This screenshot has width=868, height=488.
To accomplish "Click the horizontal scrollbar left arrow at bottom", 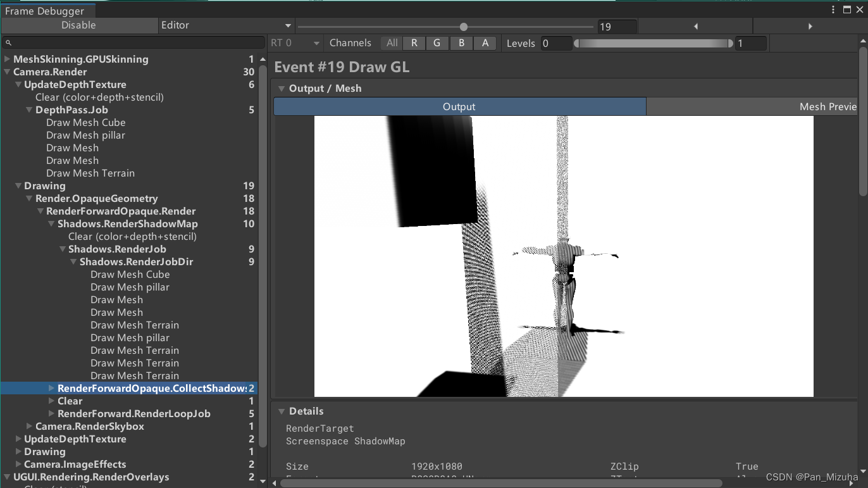I will (273, 483).
